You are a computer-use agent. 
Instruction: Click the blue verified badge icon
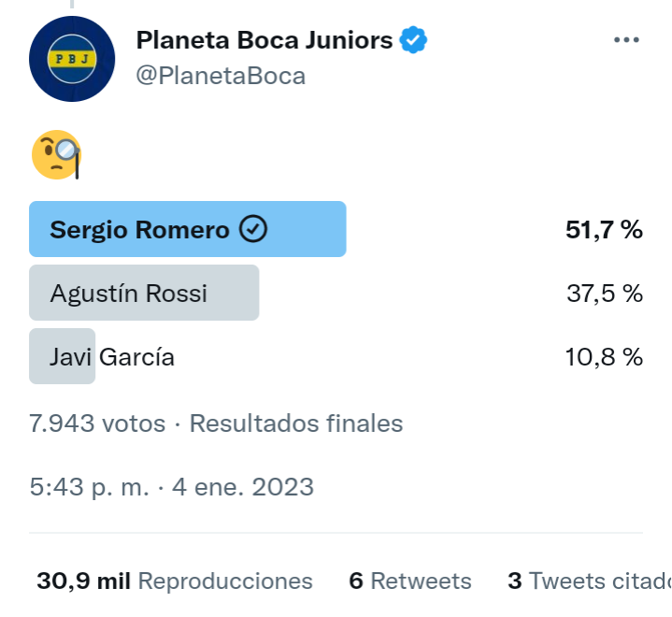(413, 40)
